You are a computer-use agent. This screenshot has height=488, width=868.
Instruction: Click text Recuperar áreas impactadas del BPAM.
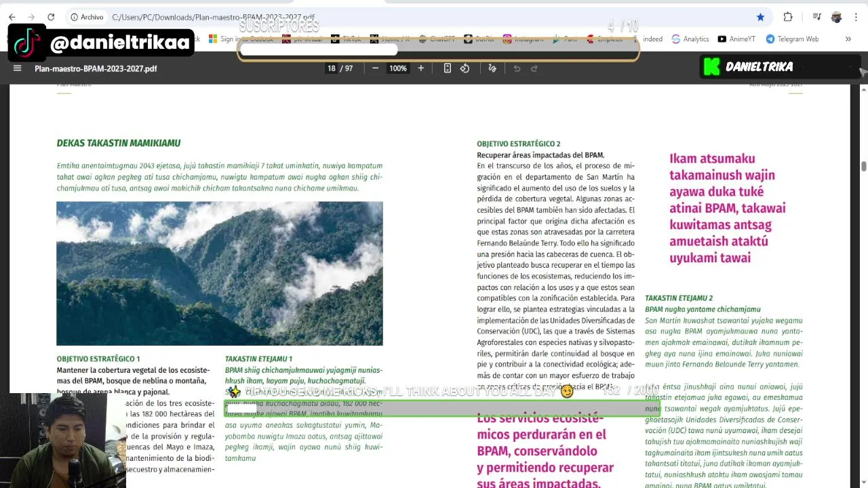[x=540, y=155]
